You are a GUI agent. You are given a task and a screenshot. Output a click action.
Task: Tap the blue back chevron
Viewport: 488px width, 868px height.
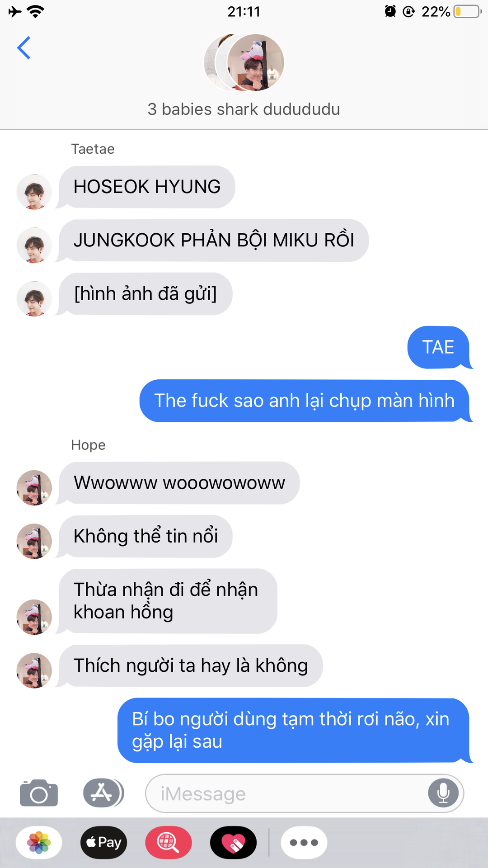[23, 48]
